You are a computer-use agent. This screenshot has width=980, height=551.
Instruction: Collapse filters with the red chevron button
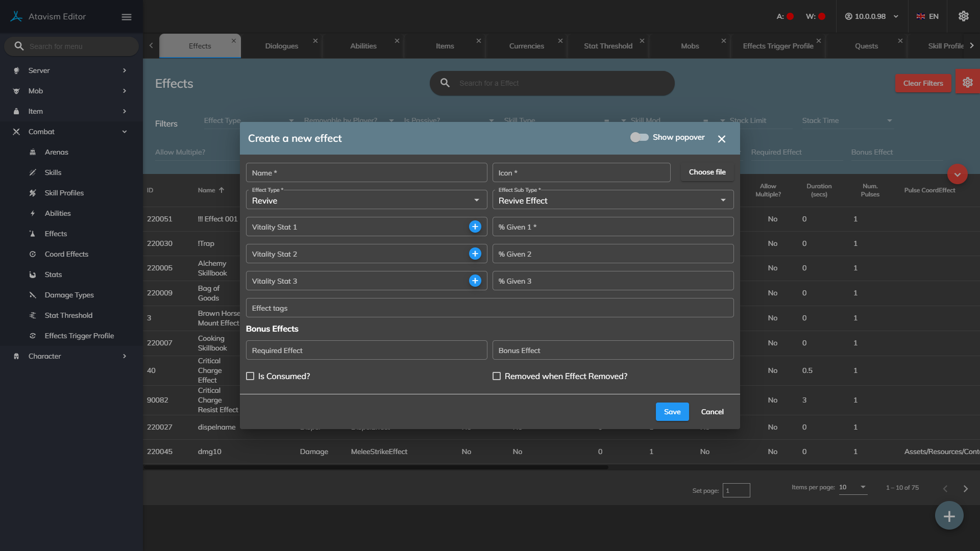click(957, 174)
